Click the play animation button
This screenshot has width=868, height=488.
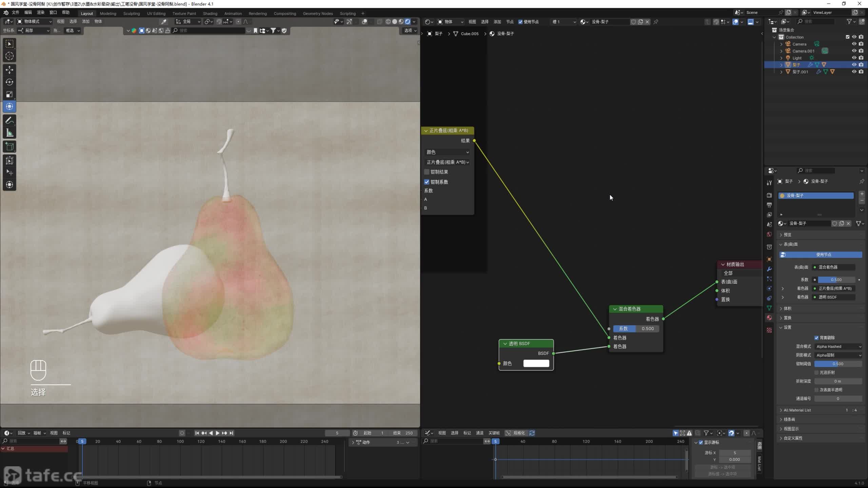[x=218, y=433]
